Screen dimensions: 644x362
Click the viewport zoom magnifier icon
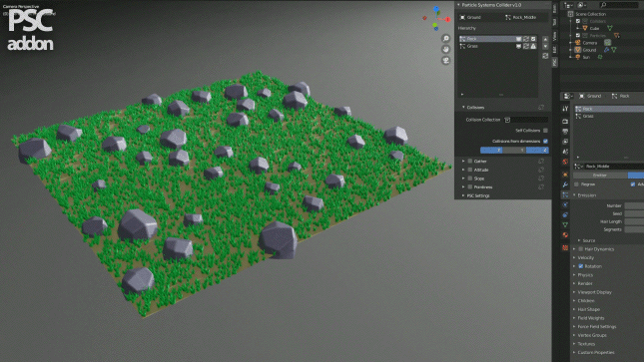coord(445,39)
